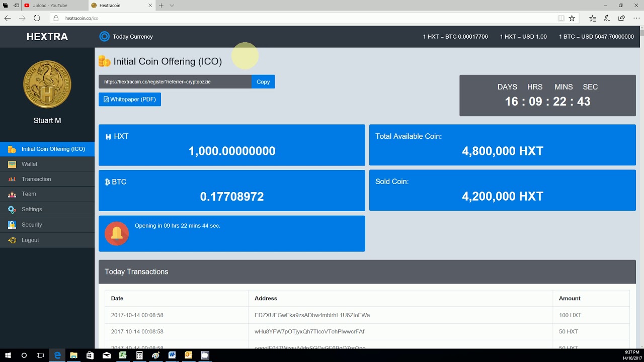Click the HEXTRA logo title
This screenshot has width=644, height=362.
click(47, 37)
